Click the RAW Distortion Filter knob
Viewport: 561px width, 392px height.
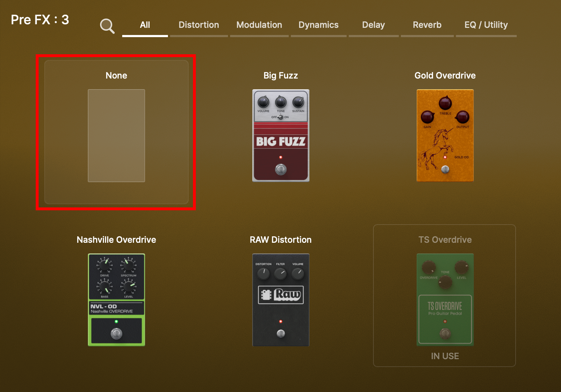pos(280,274)
